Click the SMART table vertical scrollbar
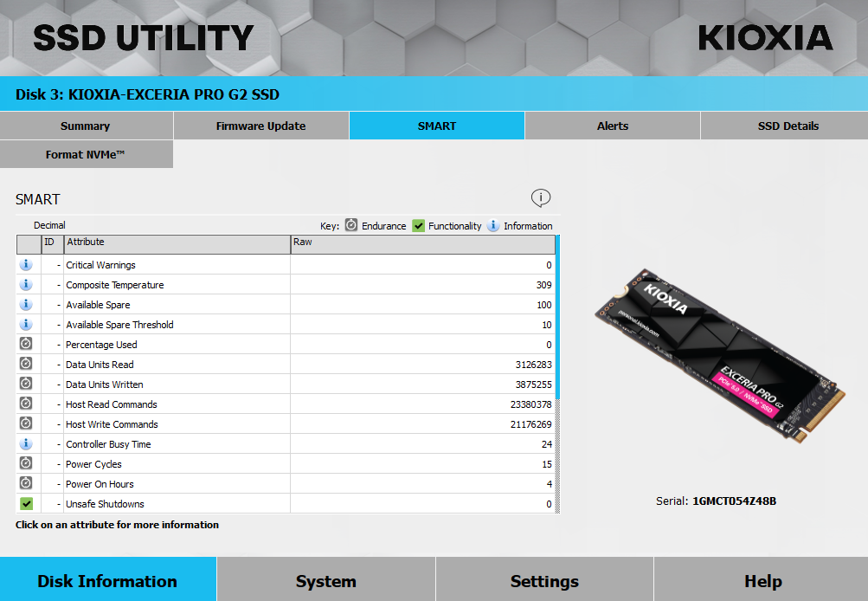 [x=557, y=374]
